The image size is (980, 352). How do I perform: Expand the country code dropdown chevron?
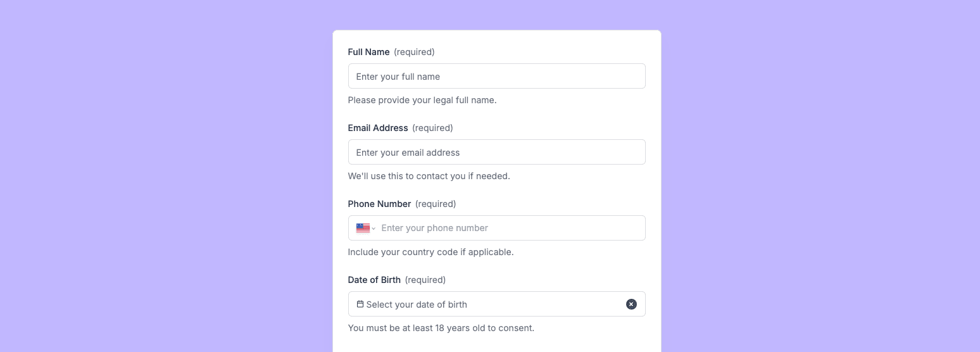point(374,229)
